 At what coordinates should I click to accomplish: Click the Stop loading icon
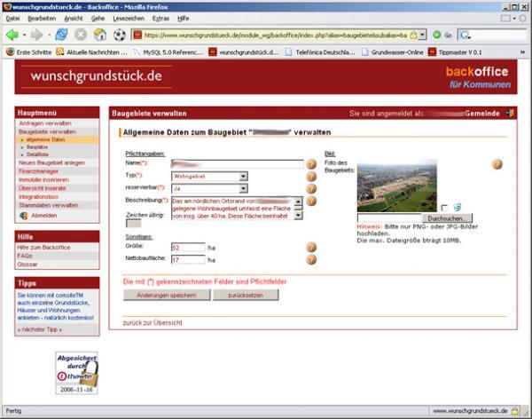pos(81,35)
